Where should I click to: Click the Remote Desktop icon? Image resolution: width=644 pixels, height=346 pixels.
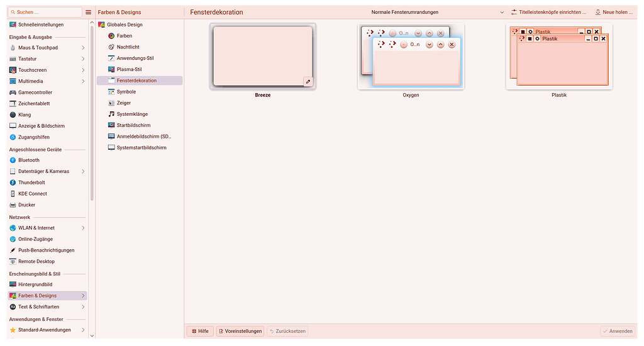[x=13, y=261]
